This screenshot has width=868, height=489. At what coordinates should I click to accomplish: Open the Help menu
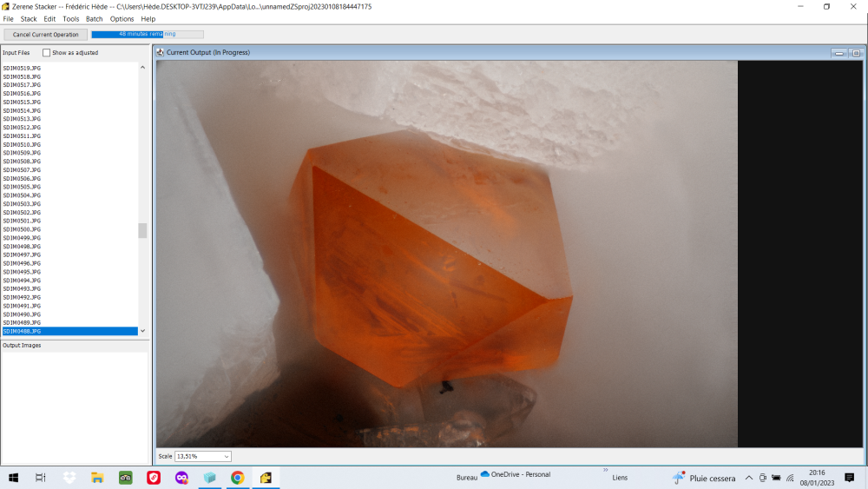pos(148,19)
